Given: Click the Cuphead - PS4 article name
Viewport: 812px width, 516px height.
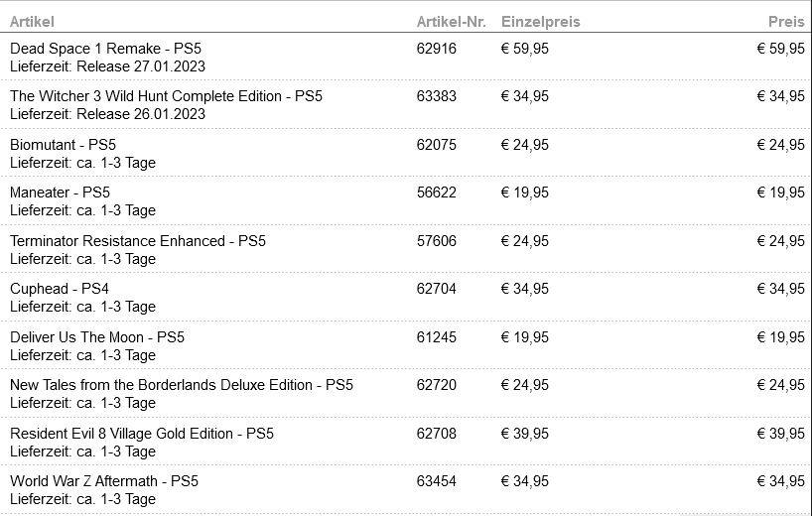Looking at the screenshot, I should coord(60,289).
